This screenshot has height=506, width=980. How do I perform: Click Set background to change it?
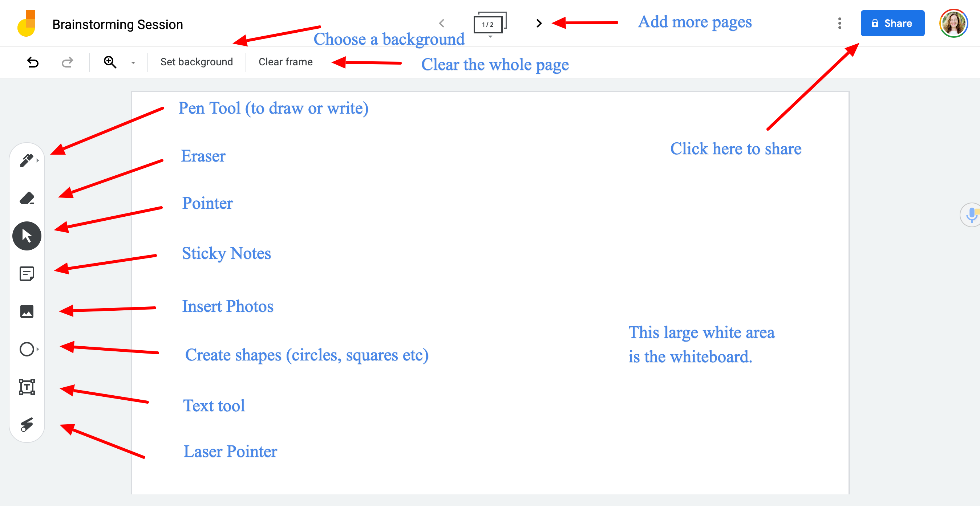[196, 62]
